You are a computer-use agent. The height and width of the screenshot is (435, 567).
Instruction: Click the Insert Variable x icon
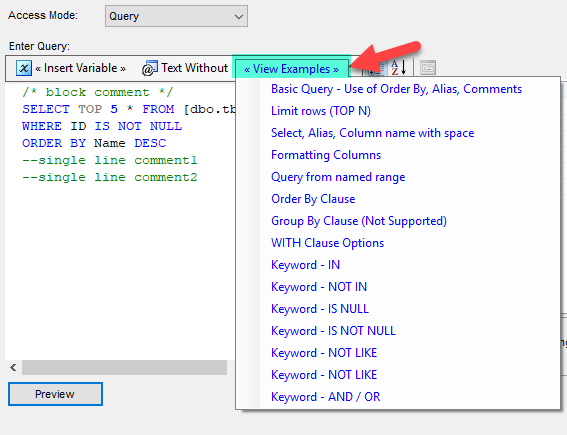(24, 68)
